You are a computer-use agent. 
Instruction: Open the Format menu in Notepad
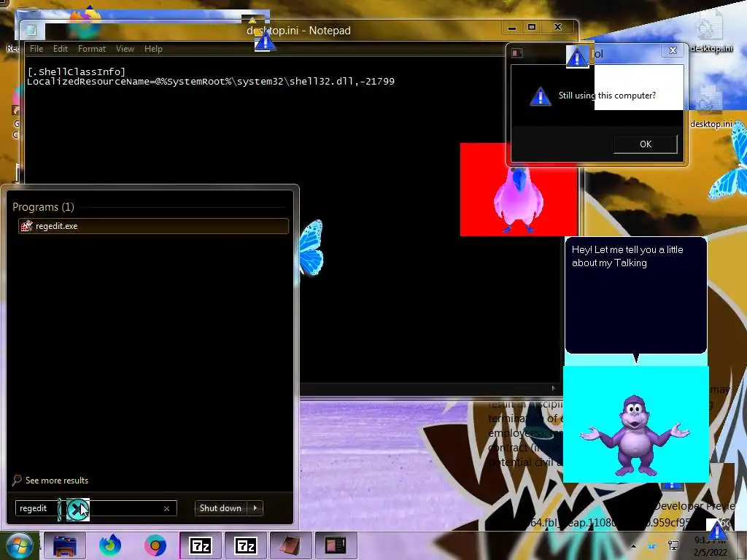point(91,49)
